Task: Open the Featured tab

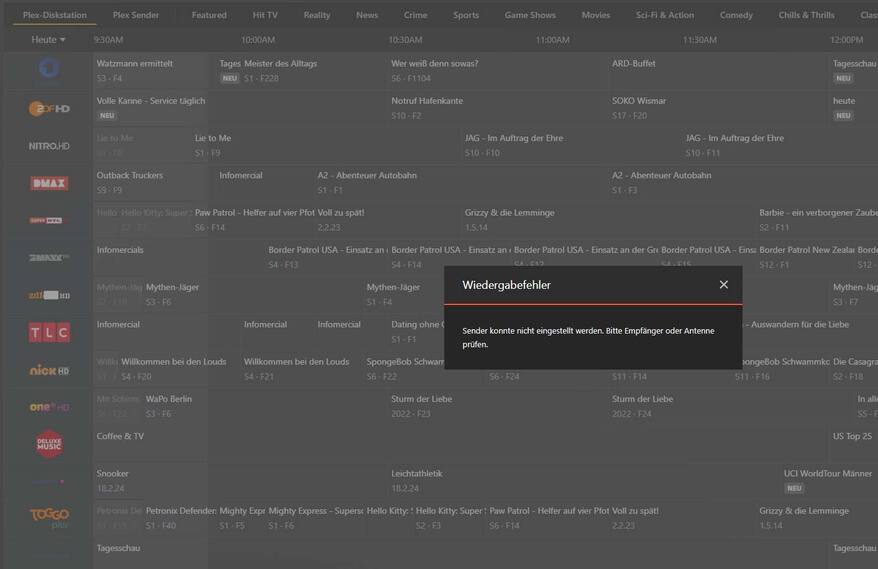Action: [209, 15]
